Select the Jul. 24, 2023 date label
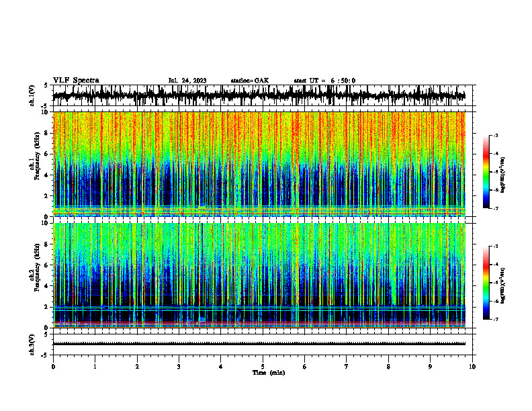The height and width of the screenshot is (411, 532). [x=187, y=81]
